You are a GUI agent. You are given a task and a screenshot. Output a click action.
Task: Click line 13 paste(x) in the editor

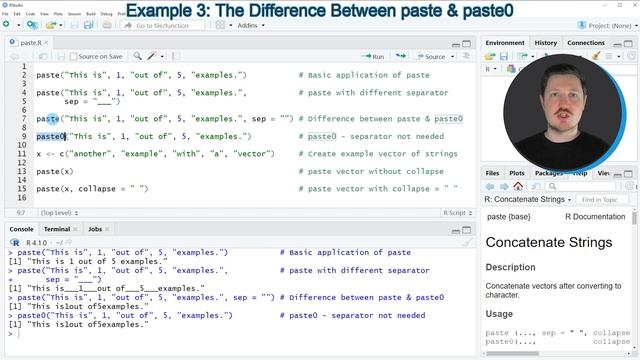click(55, 171)
